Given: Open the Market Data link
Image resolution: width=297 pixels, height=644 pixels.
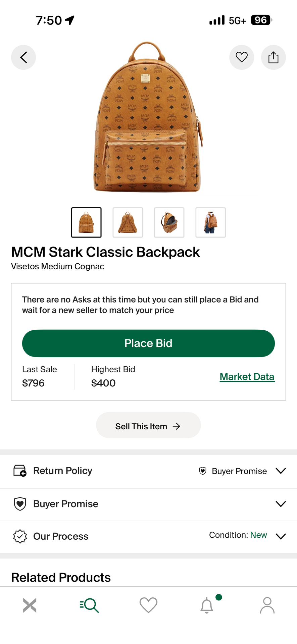Looking at the screenshot, I should coord(247,376).
